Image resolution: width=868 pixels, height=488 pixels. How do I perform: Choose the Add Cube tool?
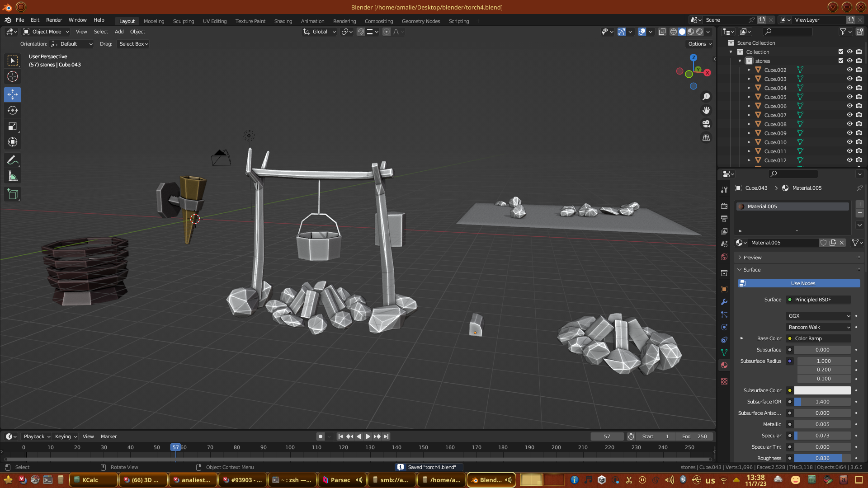tap(13, 194)
